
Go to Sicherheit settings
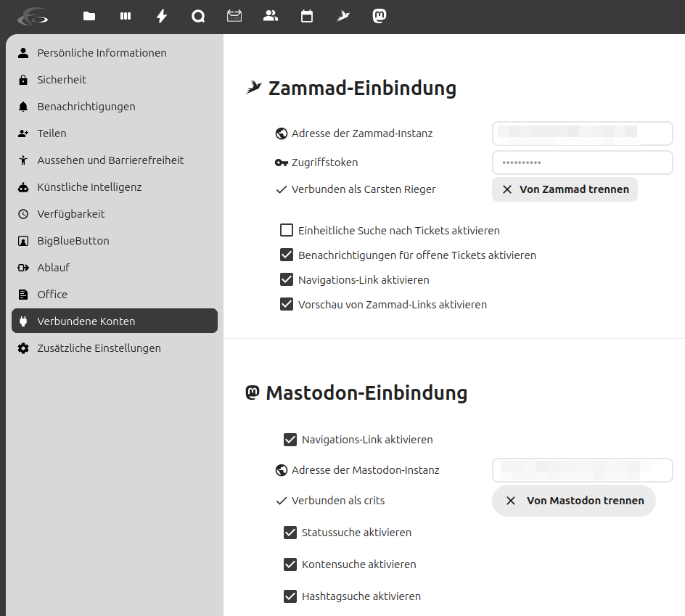tap(115, 80)
